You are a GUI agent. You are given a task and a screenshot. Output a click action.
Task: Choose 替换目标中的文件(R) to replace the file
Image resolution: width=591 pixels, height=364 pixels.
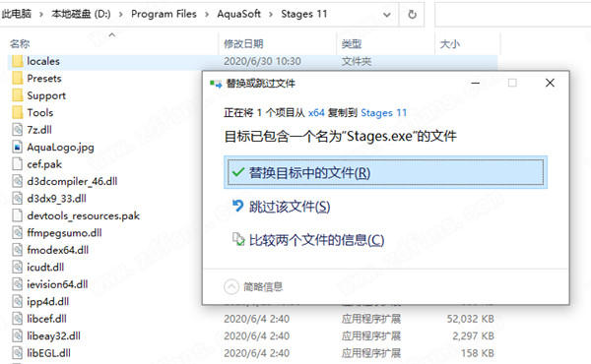click(x=385, y=173)
